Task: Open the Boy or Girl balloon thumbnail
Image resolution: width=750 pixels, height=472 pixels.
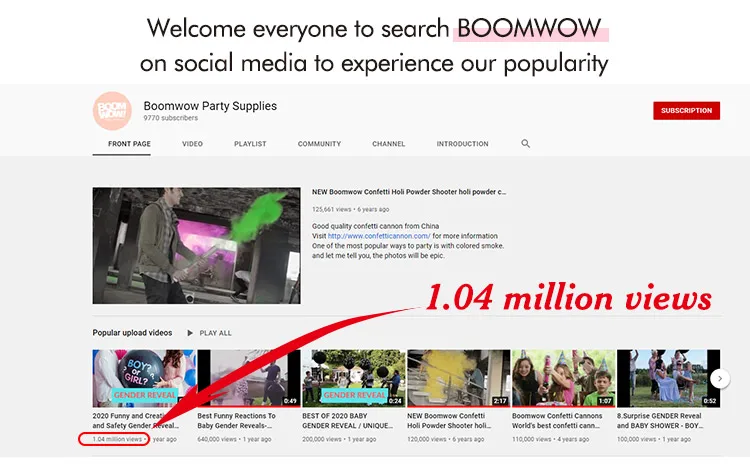Action: point(144,378)
